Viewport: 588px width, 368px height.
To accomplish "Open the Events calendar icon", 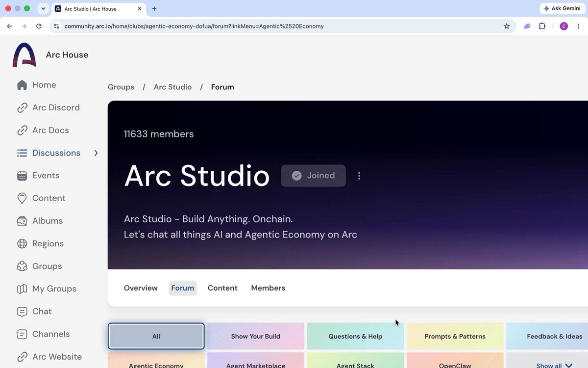I will (22, 176).
